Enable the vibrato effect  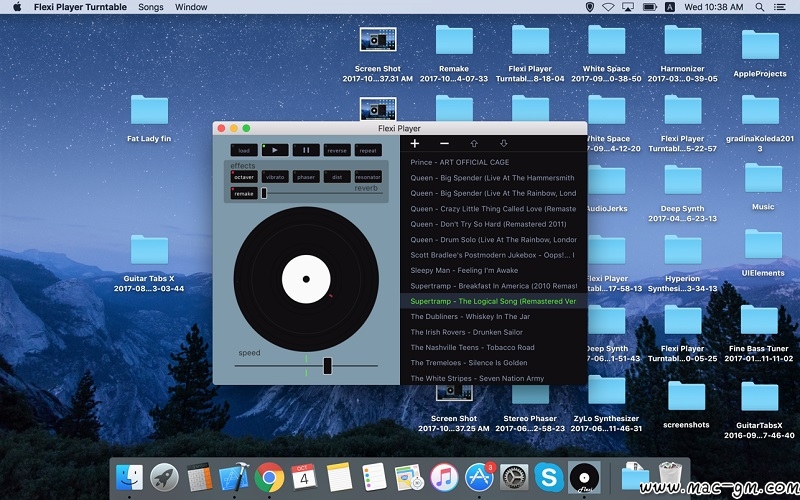(275, 177)
